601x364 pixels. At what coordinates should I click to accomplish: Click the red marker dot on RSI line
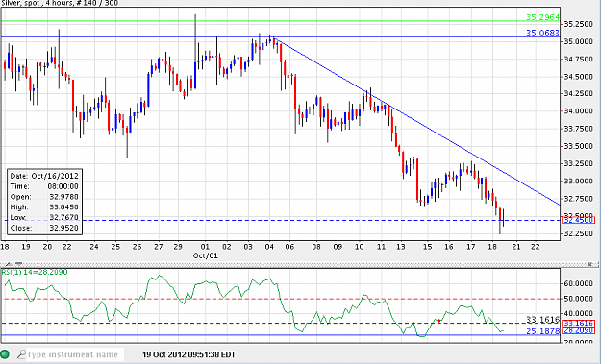(x=438, y=321)
